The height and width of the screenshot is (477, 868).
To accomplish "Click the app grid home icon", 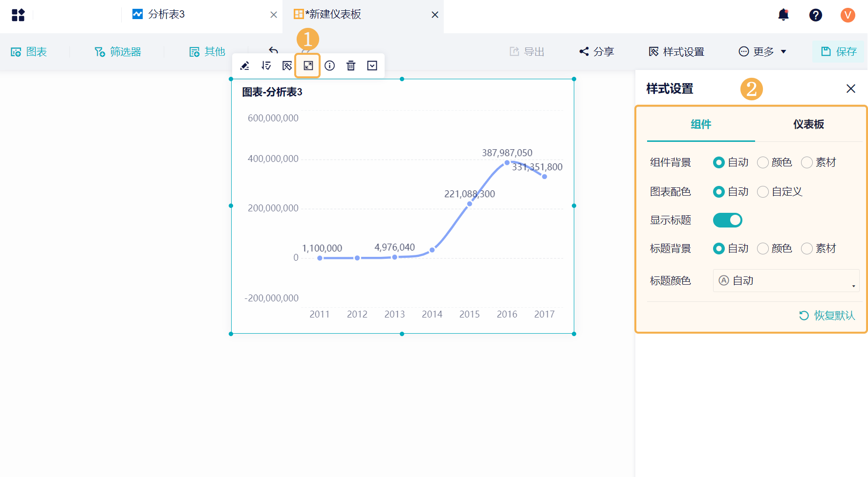I will tap(18, 15).
